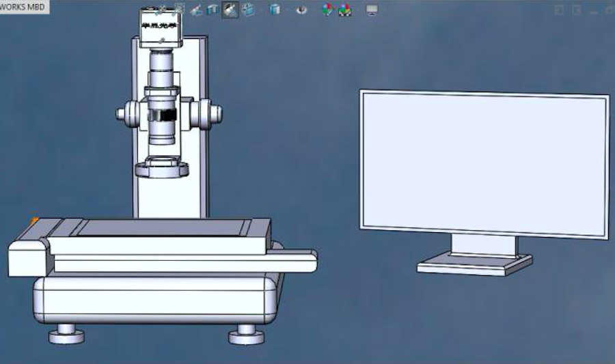Select the camera housing with Chinese label
This screenshot has height=364, width=615.
coord(161,27)
